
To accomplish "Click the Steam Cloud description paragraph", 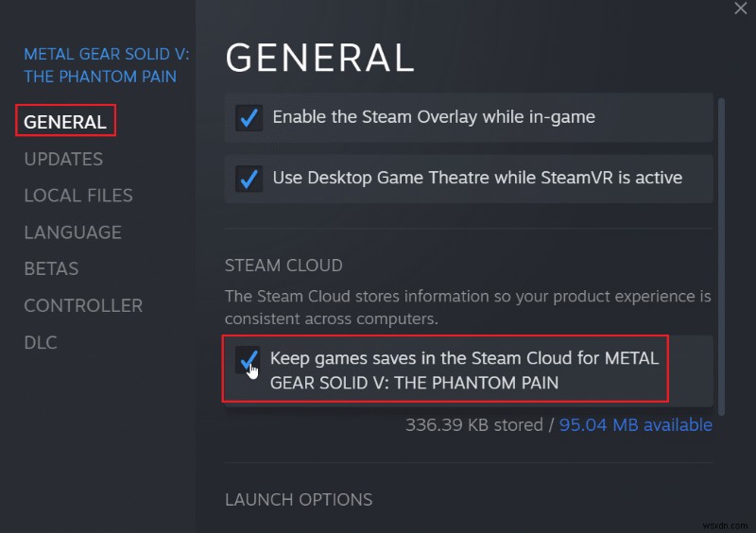I will (x=468, y=306).
